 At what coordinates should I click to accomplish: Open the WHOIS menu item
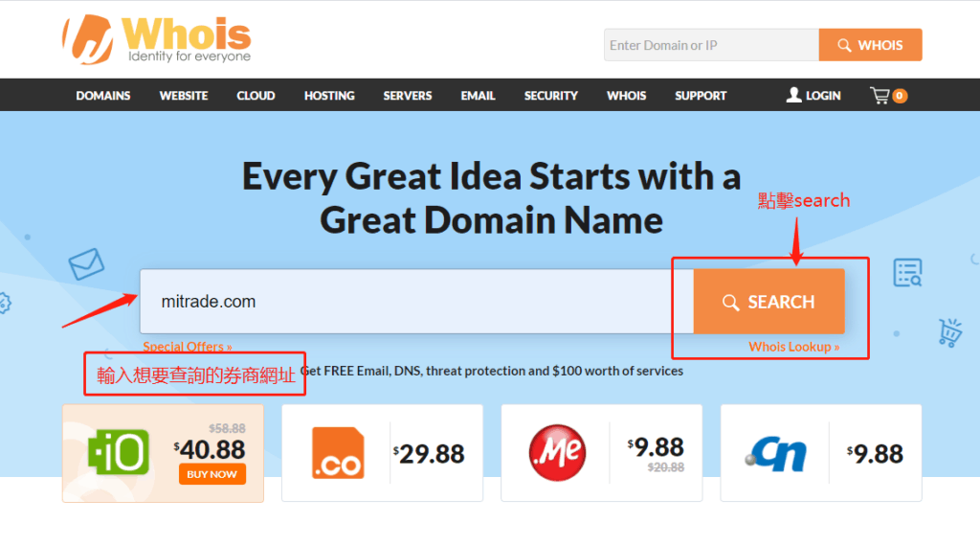pyautogui.click(x=626, y=96)
